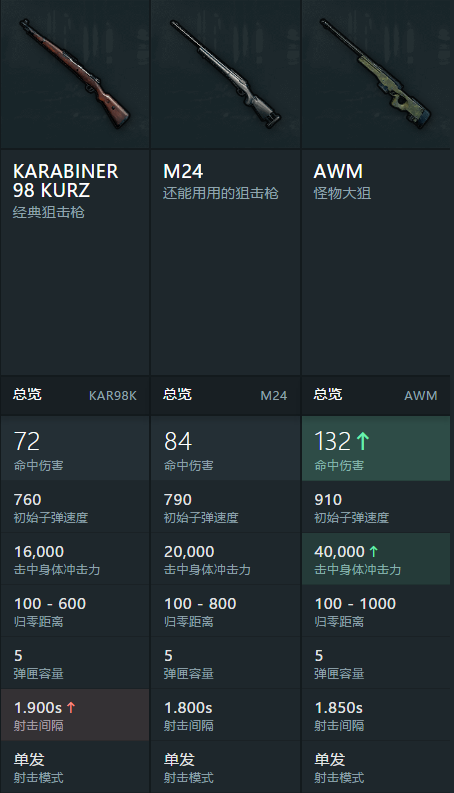The width and height of the screenshot is (454, 793).
Task: Open the 总览 header labeled AWM
Action: (376, 395)
